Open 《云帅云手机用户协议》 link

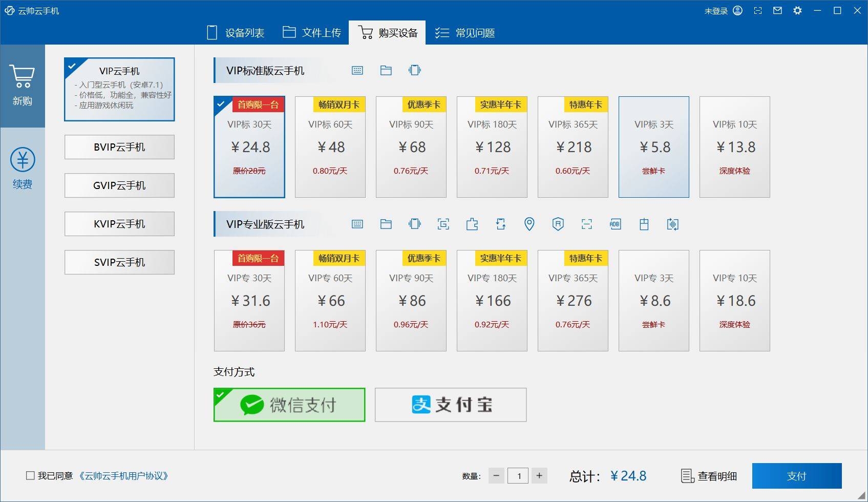(x=123, y=476)
